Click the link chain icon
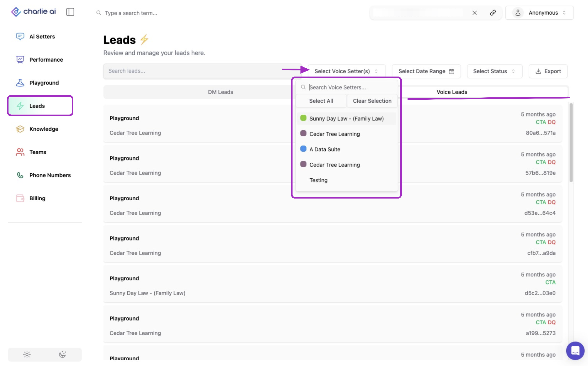The height and width of the screenshot is (366, 588). [493, 13]
